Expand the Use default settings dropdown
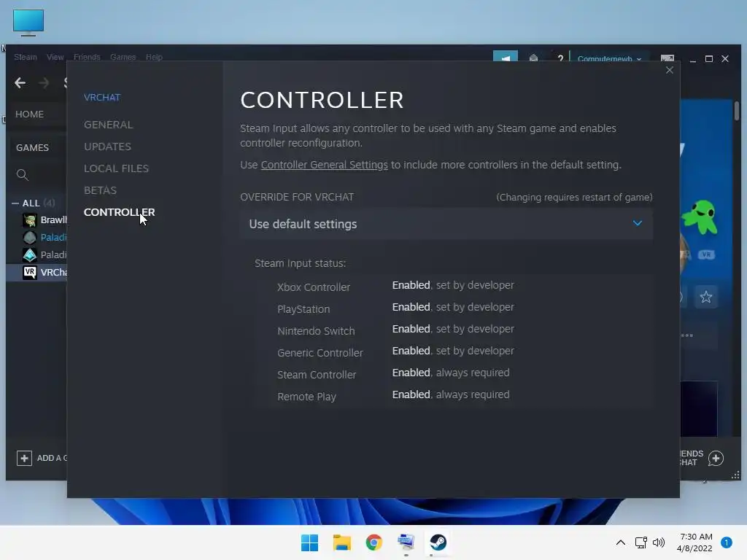Screen dimensions: 747x560 [x=446, y=224]
